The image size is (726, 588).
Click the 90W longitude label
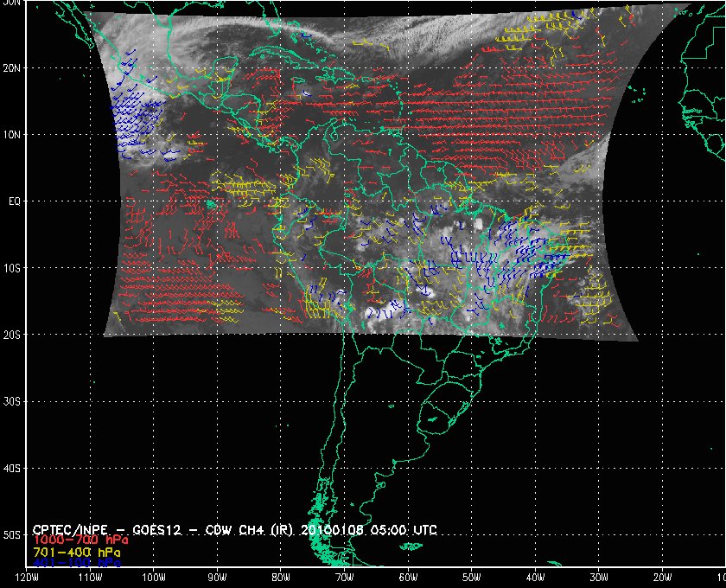click(x=217, y=578)
